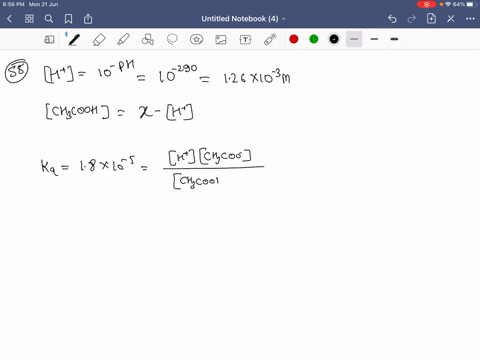Select the Shapes tool
This screenshot has width=480, height=360.
point(148,40)
